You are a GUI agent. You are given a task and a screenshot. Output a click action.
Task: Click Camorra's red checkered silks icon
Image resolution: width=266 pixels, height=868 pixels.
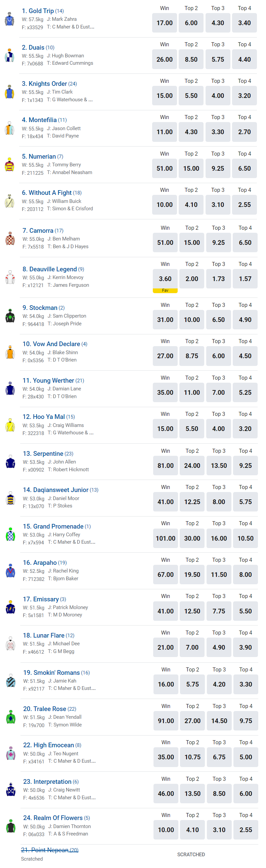click(x=10, y=239)
